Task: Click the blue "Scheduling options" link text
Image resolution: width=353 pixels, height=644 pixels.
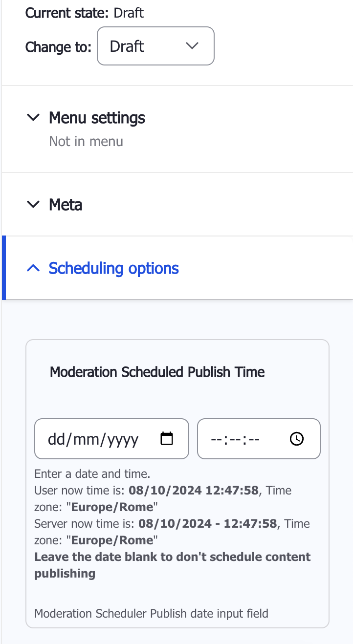Action: (113, 268)
